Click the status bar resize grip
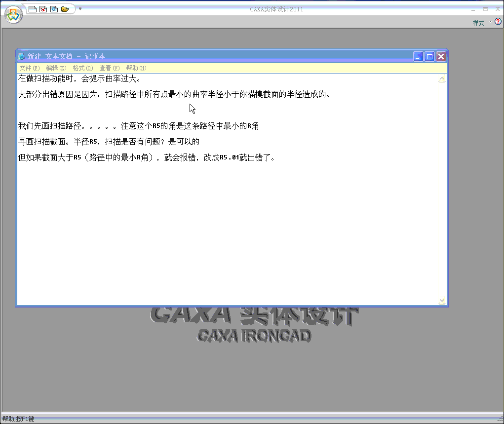 (500, 419)
